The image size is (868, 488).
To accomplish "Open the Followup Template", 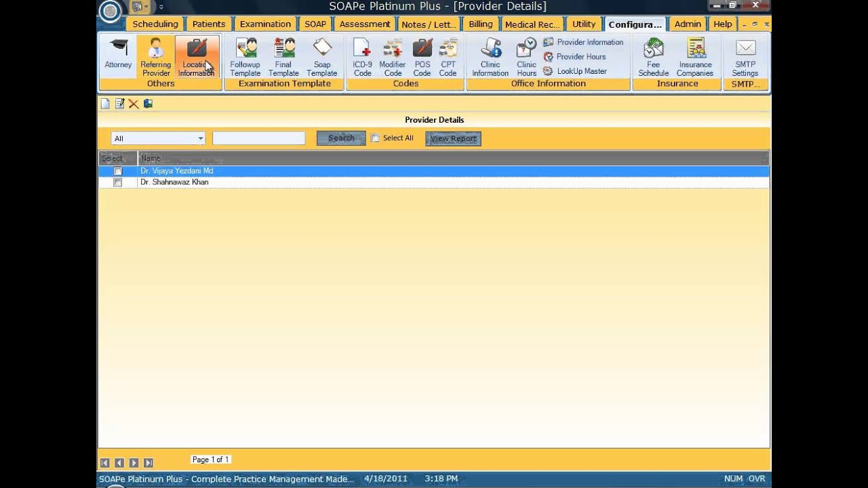I will coord(245,57).
